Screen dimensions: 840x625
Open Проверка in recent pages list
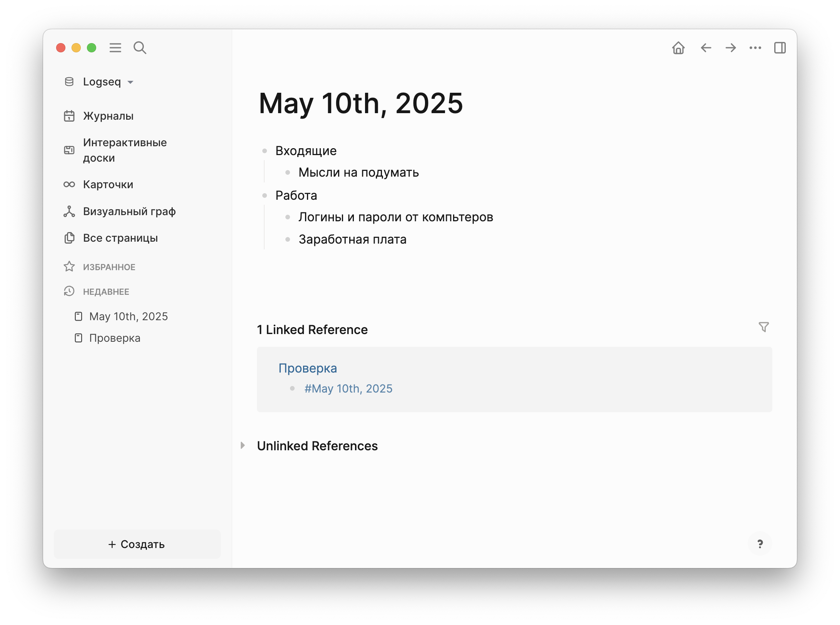click(114, 338)
